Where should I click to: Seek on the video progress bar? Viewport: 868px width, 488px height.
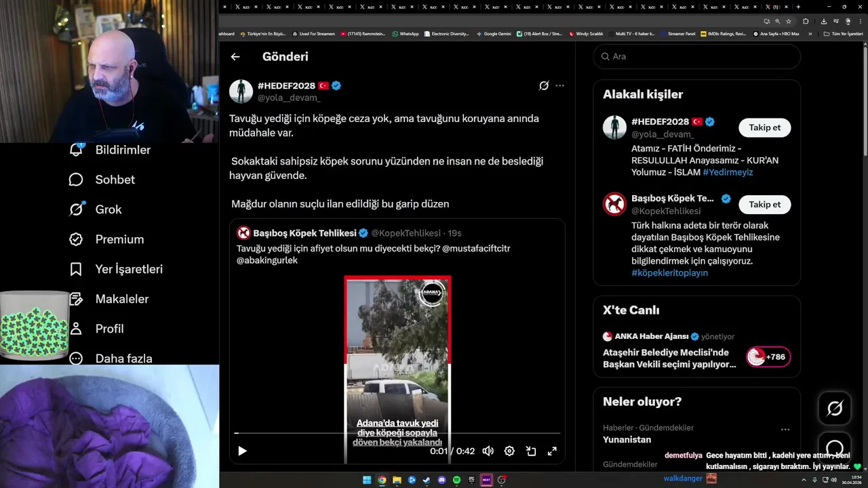pyautogui.click(x=397, y=432)
